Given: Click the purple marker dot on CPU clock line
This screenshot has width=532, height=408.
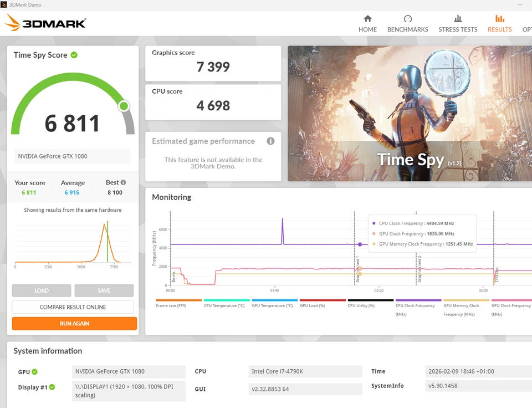Looking at the screenshot, I should click(x=360, y=244).
